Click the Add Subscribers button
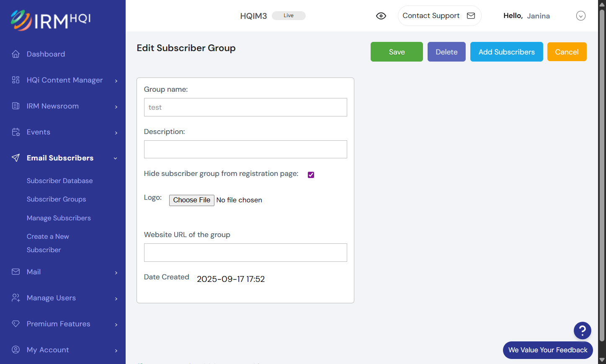 [507, 52]
